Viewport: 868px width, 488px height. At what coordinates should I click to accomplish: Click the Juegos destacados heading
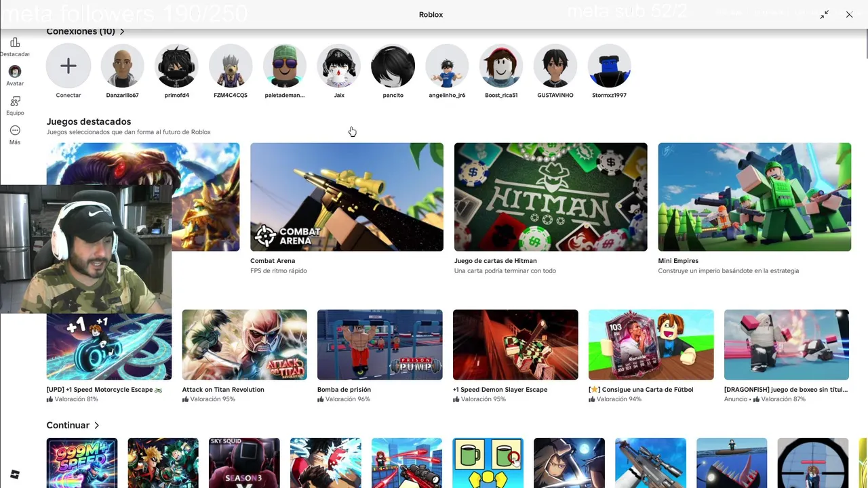tap(88, 121)
